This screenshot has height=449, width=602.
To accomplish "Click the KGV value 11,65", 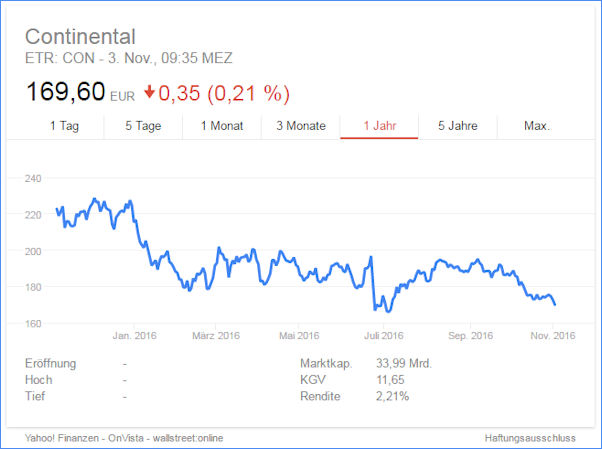I will click(x=390, y=380).
